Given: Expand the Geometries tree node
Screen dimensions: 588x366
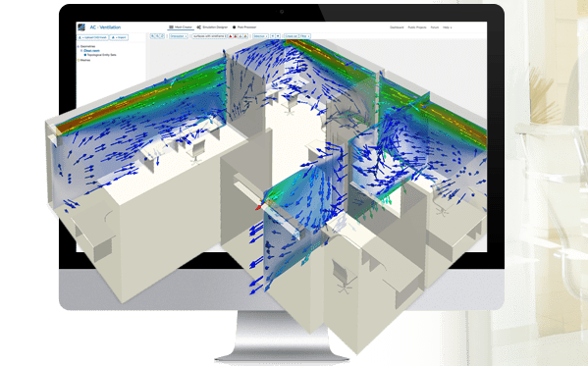Looking at the screenshot, I should click(x=79, y=46).
